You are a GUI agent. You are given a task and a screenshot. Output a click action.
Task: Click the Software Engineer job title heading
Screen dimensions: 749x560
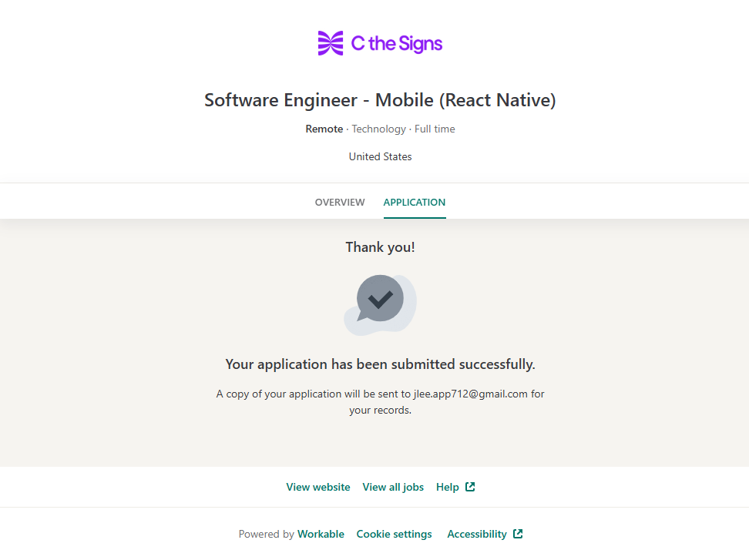click(x=380, y=100)
